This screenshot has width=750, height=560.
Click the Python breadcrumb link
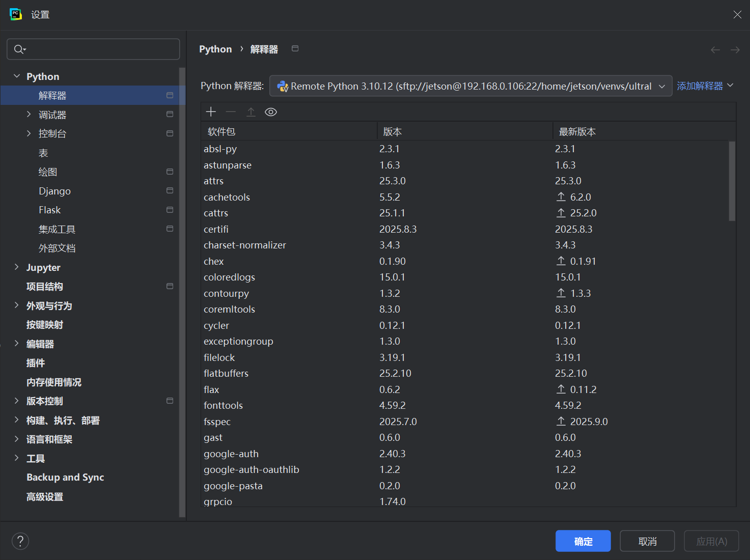[x=215, y=49]
